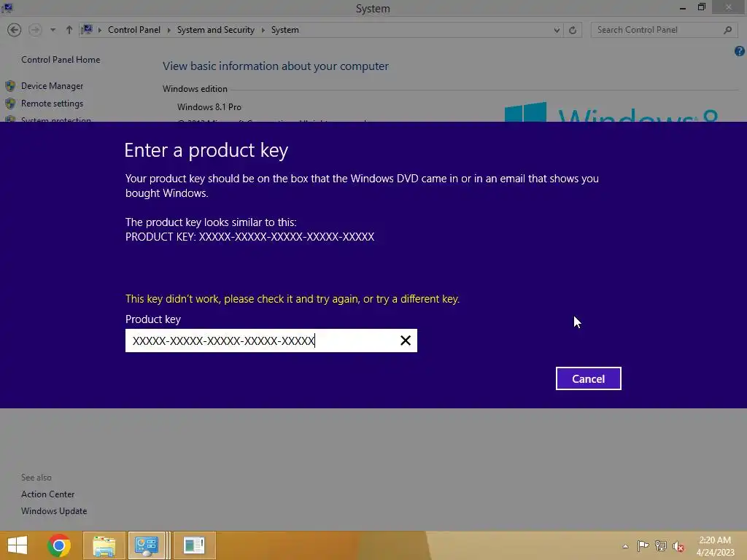Open the taskbar clock showing 2:20 AM
The height and width of the screenshot is (560, 747).
[715, 545]
